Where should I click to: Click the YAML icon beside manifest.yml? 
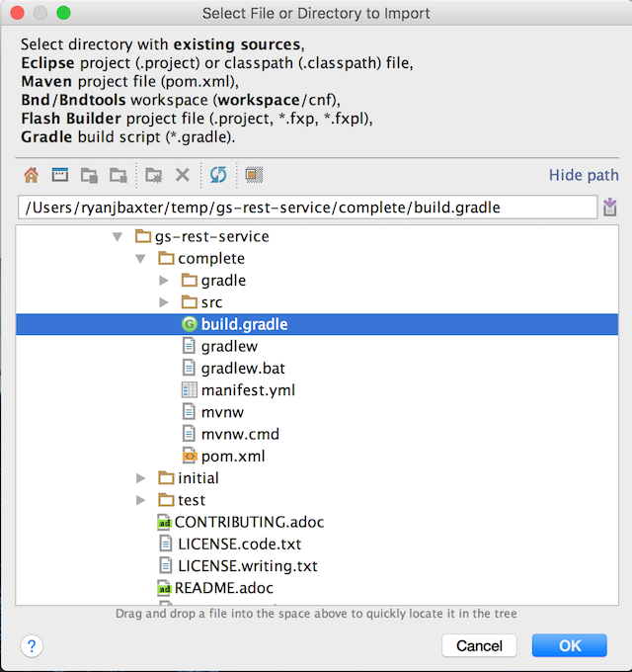pyautogui.click(x=190, y=390)
